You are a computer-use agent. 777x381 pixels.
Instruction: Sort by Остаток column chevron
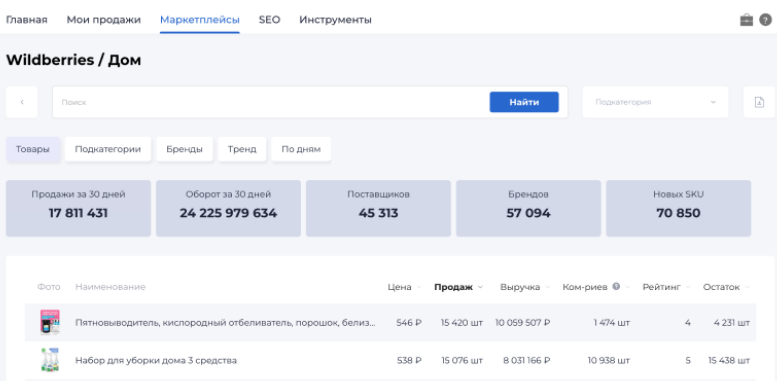point(747,287)
